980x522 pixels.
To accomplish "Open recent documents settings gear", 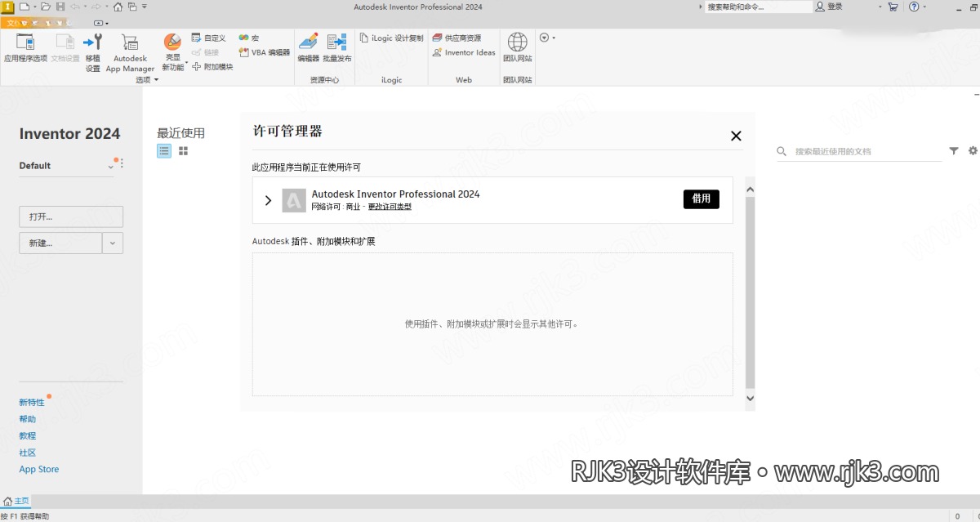I will point(973,151).
